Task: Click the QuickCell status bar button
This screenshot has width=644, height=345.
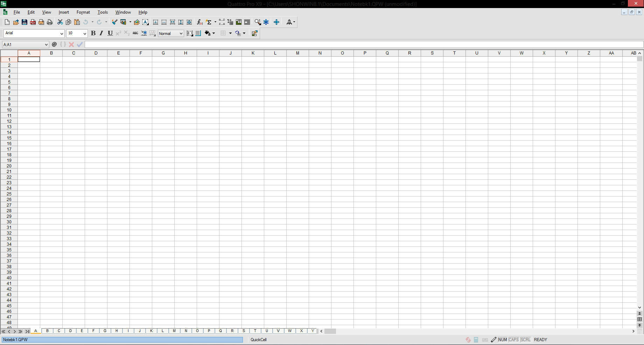Action: [x=259, y=340]
